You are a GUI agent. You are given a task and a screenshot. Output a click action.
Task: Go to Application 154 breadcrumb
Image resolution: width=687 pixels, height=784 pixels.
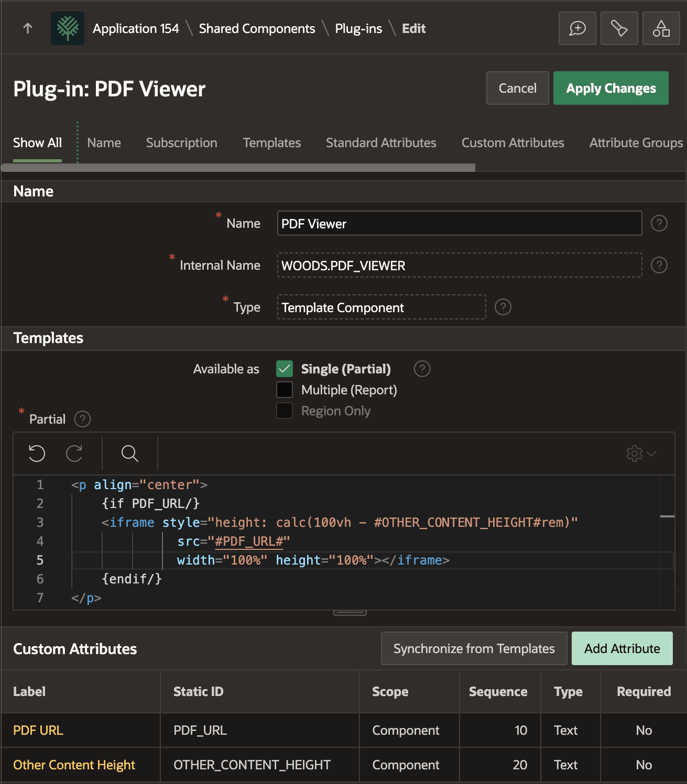pyautogui.click(x=136, y=29)
